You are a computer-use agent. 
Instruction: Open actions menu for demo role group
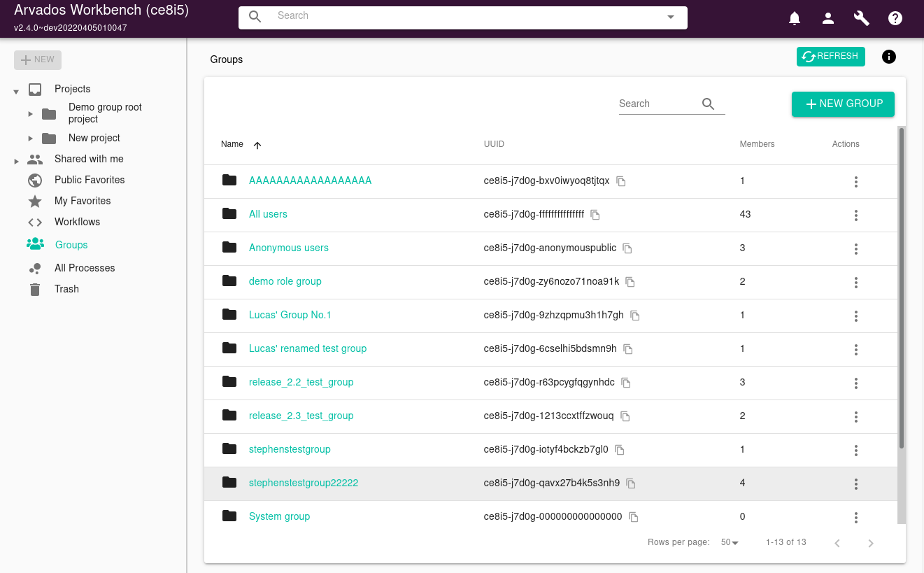click(855, 283)
